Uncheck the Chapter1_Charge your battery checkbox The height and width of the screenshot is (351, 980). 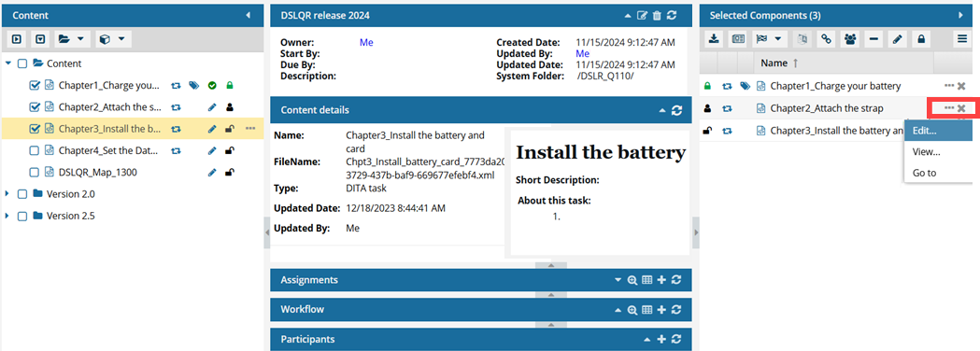pos(35,85)
